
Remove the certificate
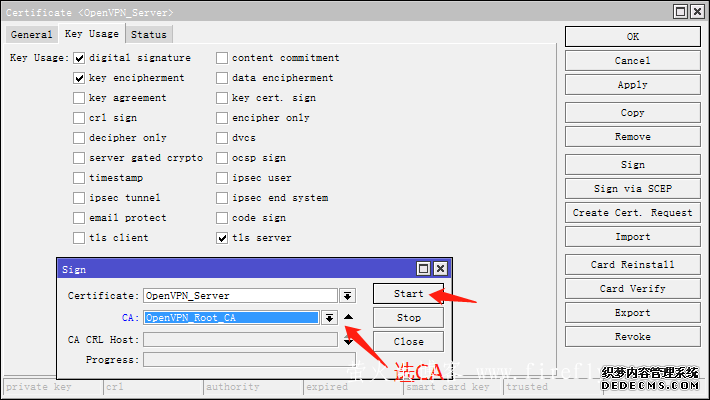pyautogui.click(x=633, y=137)
